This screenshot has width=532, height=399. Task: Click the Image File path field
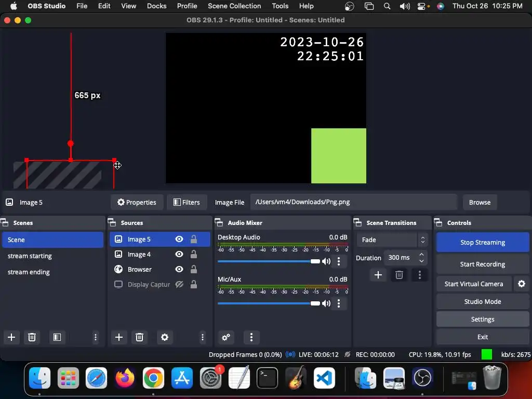354,202
